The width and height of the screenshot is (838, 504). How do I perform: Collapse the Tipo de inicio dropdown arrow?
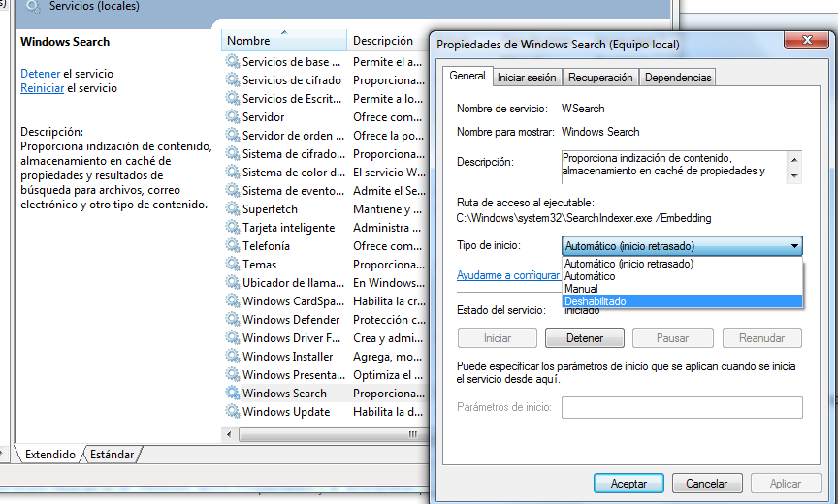[x=793, y=246]
